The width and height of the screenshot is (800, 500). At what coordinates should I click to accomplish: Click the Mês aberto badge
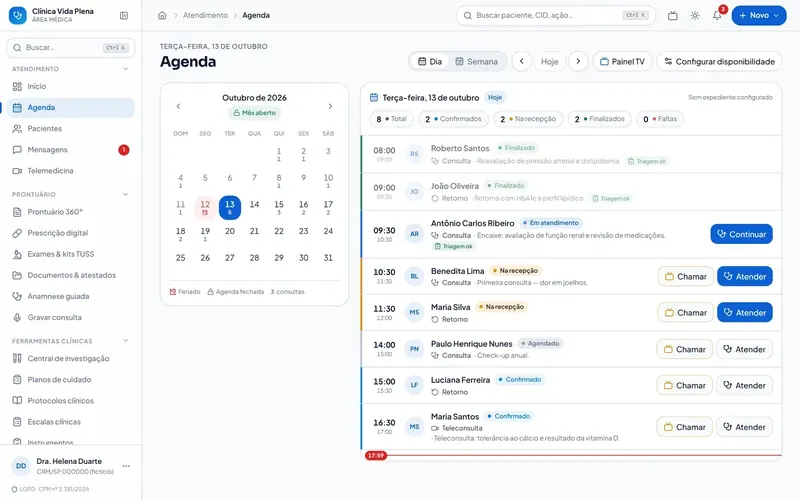tap(254, 113)
